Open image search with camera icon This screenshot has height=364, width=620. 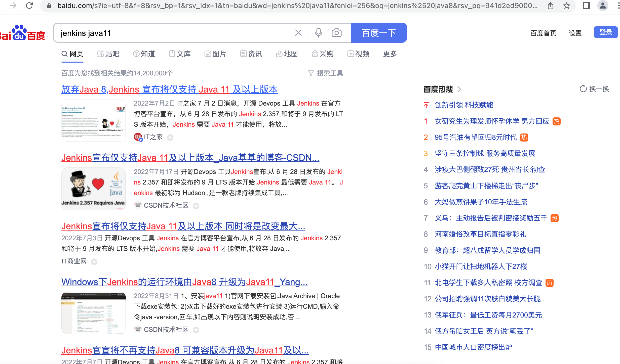coord(337,33)
